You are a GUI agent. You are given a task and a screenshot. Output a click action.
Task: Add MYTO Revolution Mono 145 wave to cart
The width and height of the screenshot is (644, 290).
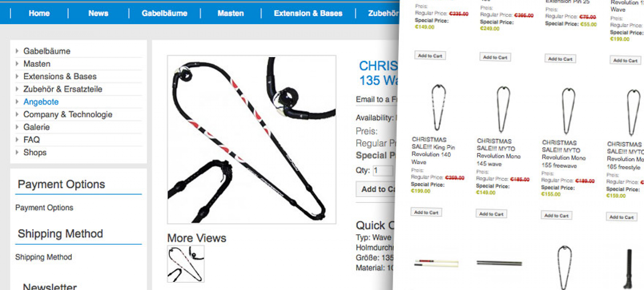pos(491,214)
